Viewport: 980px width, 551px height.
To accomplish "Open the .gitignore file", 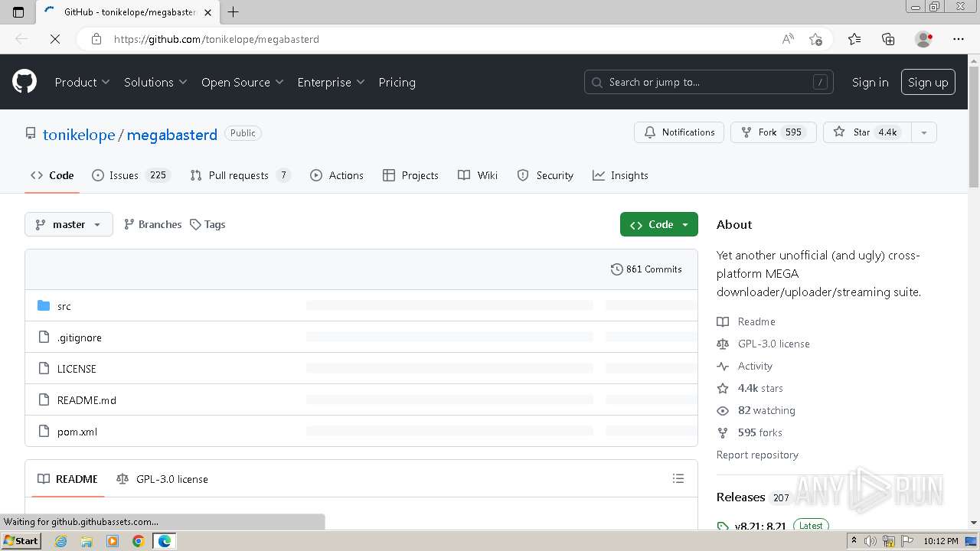I will pos(80,337).
